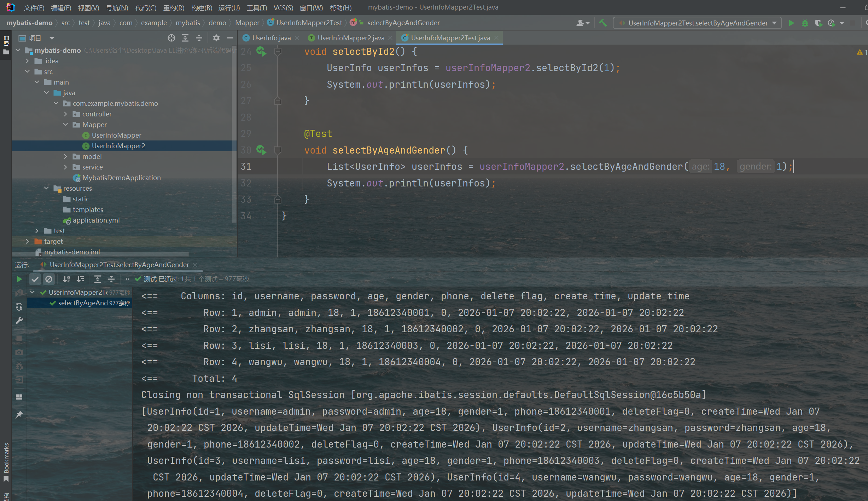The width and height of the screenshot is (868, 501).
Task: Click the green hammer Build Project icon
Action: [603, 23]
